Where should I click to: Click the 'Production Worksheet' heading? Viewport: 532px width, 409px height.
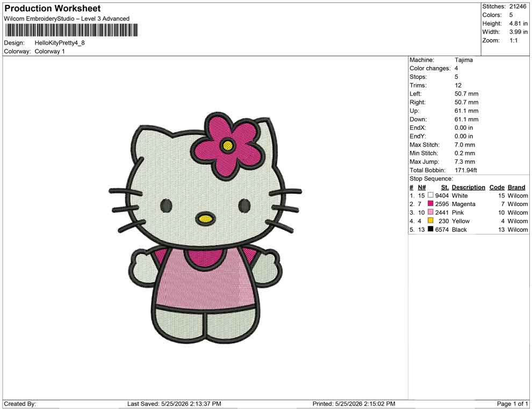pos(53,9)
